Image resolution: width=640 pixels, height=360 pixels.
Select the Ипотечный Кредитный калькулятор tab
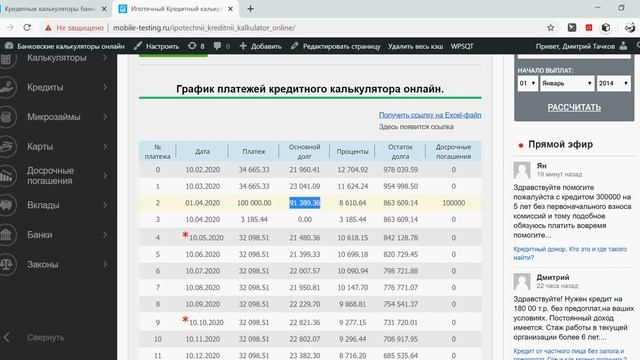click(x=176, y=9)
